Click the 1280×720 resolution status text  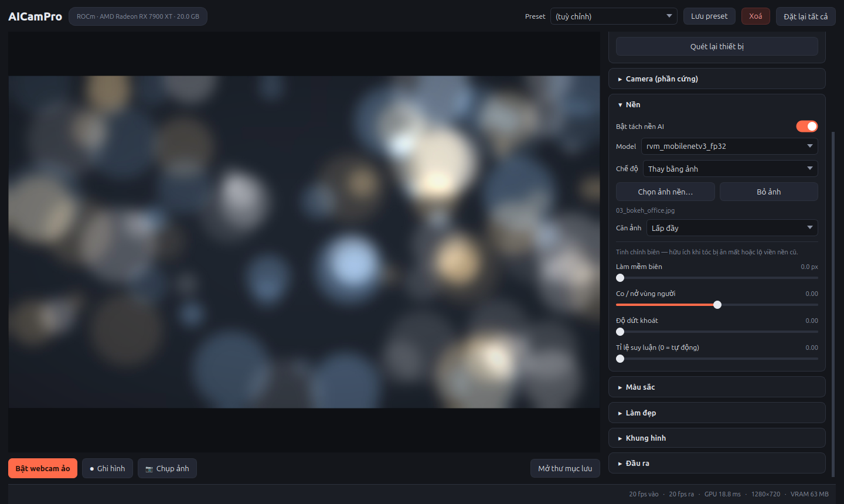tap(765, 494)
